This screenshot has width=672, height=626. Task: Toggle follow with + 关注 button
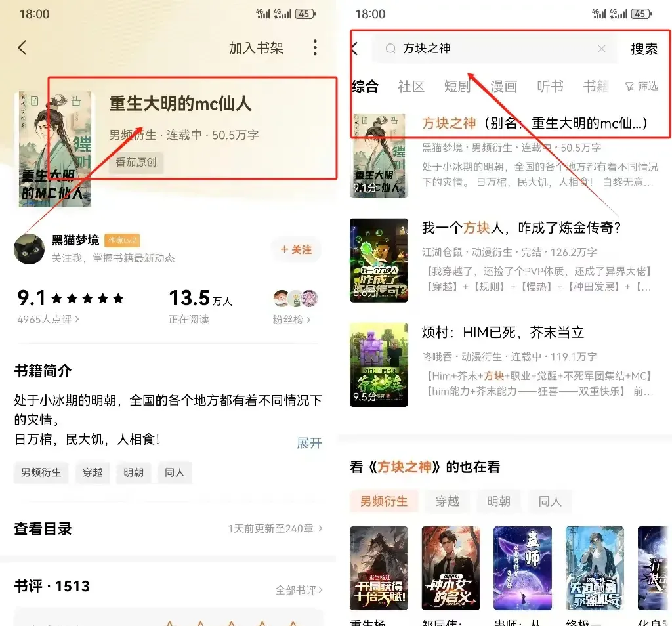point(296,249)
